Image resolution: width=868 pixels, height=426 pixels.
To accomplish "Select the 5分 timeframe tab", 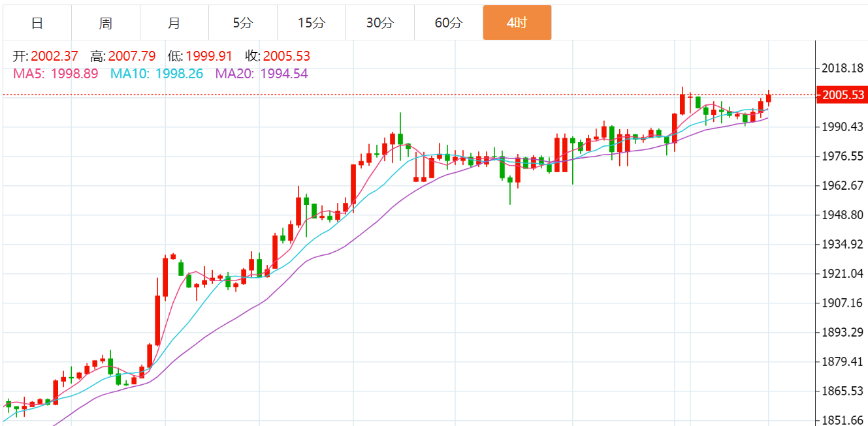I will [x=243, y=23].
